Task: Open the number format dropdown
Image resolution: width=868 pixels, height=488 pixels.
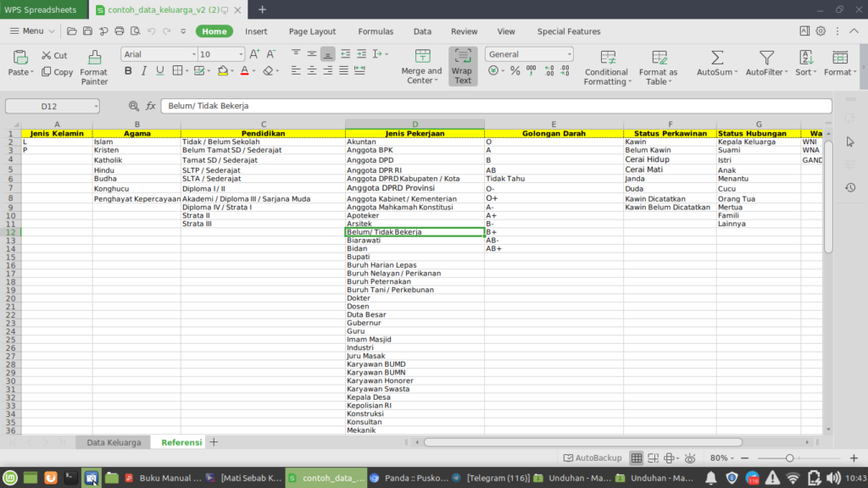Action: coord(569,54)
